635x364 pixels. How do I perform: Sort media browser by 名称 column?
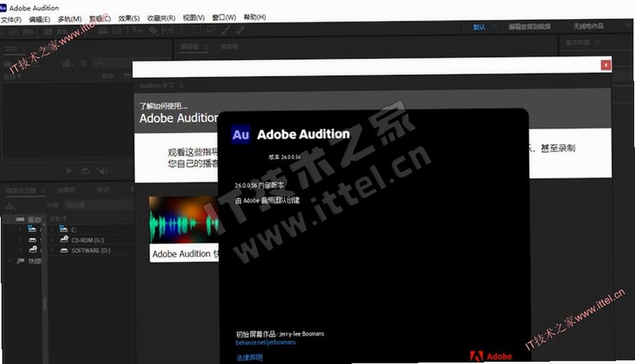pyautogui.click(x=58, y=218)
